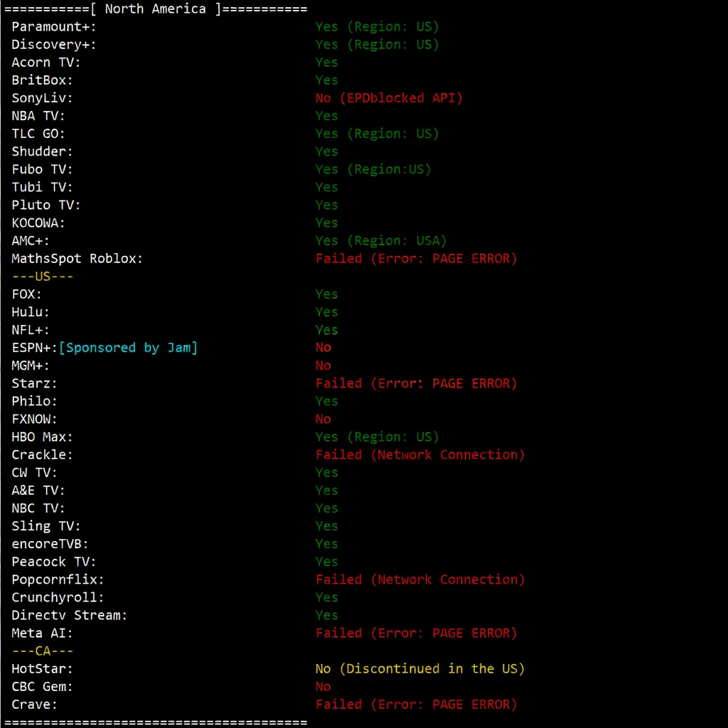Click the Crackle label

pos(42,454)
